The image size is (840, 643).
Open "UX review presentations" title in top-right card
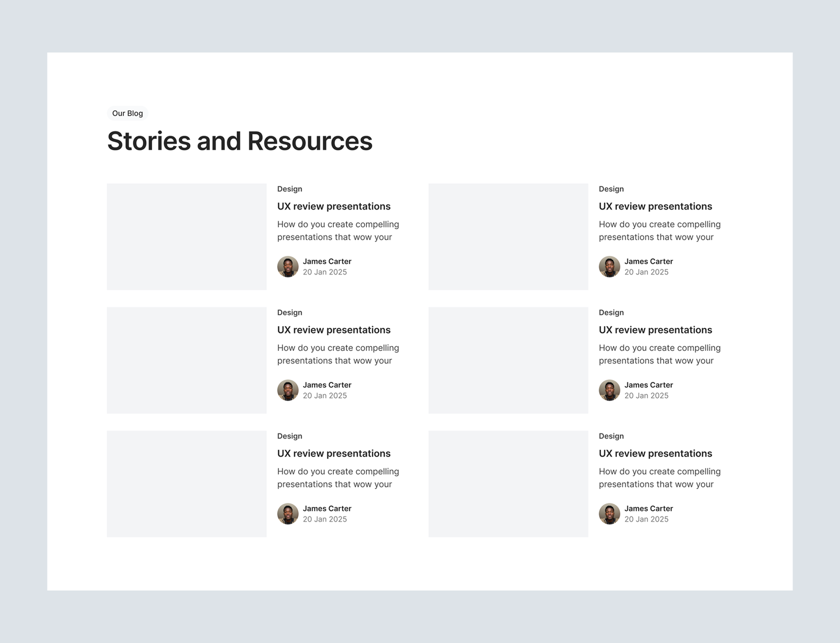coord(655,206)
